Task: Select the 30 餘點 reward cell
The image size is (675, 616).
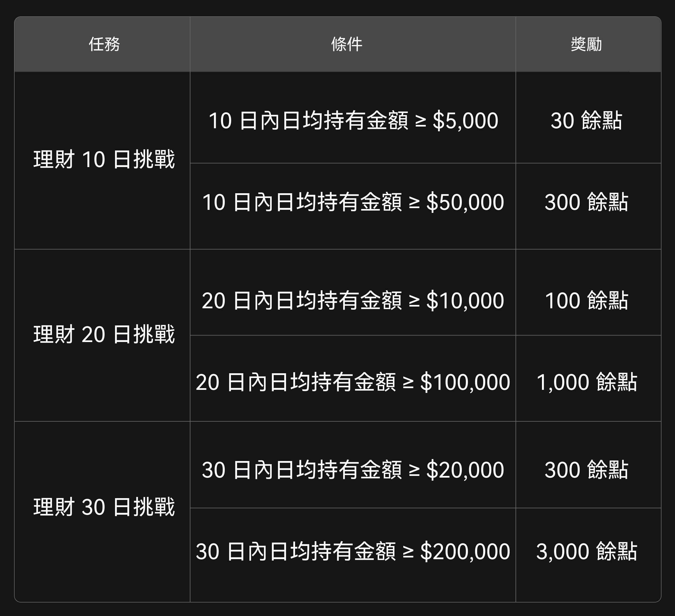Action: click(586, 120)
